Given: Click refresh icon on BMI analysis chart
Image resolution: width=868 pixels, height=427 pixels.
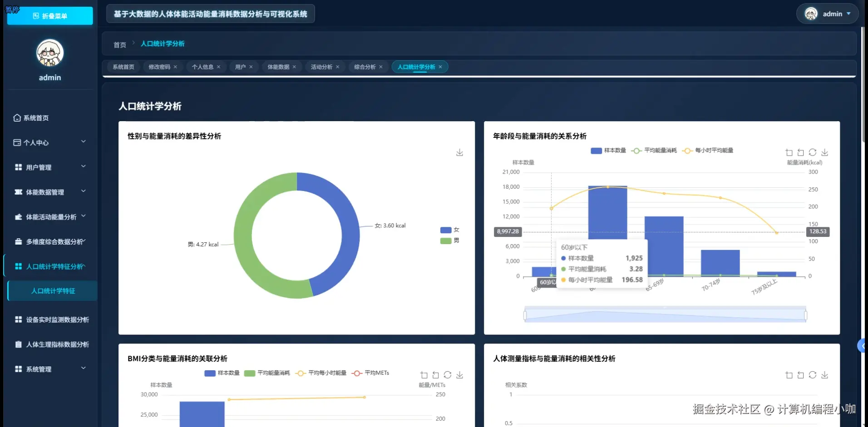Looking at the screenshot, I should coord(448,375).
